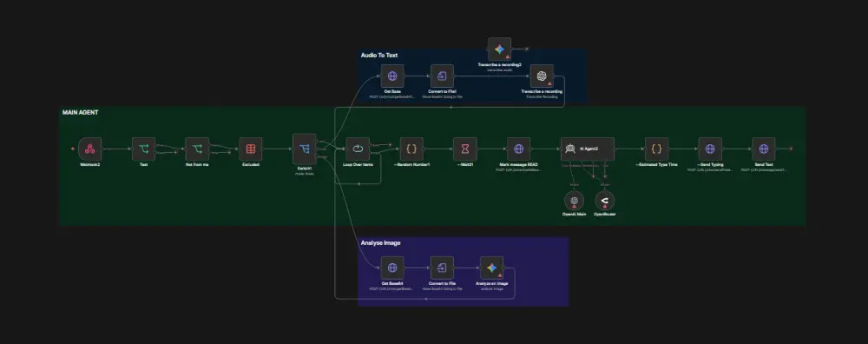Click the Loop Over Items done-output plus connector
Image resolution: width=868 pixels, height=344 pixels.
point(390,145)
